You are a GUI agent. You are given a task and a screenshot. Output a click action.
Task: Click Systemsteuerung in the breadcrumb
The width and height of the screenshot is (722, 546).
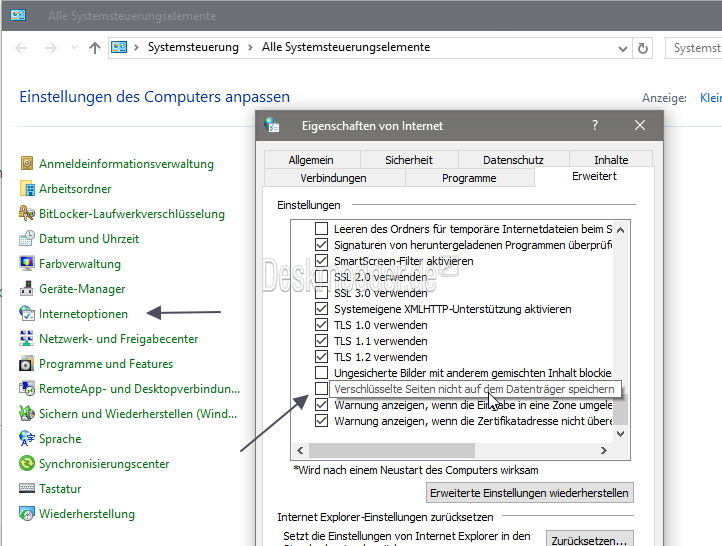tap(193, 47)
